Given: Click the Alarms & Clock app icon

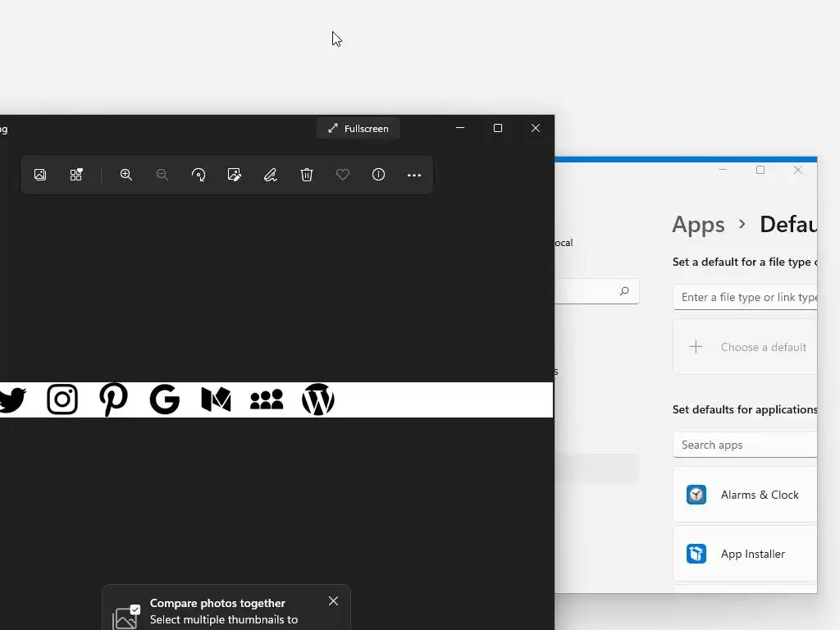Looking at the screenshot, I should pyautogui.click(x=696, y=495).
